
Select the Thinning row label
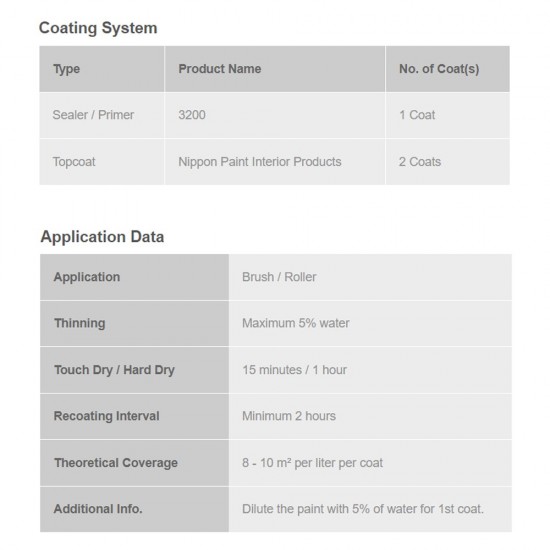(x=134, y=323)
